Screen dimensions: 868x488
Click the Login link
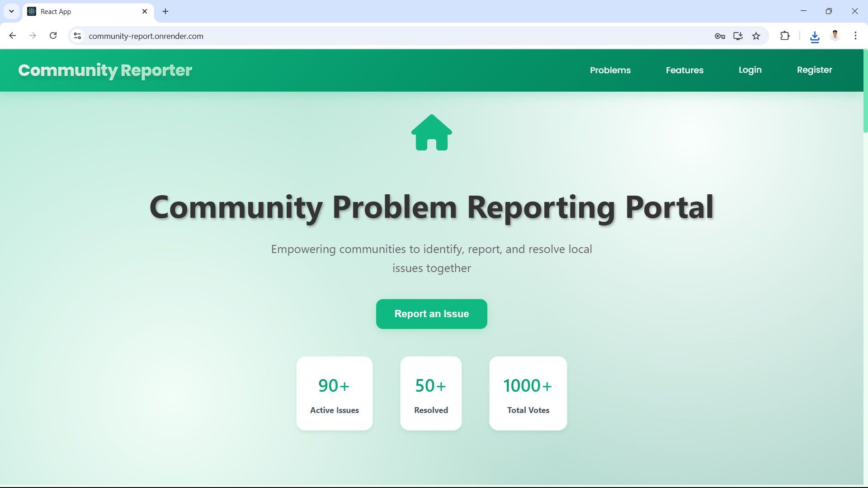point(750,70)
